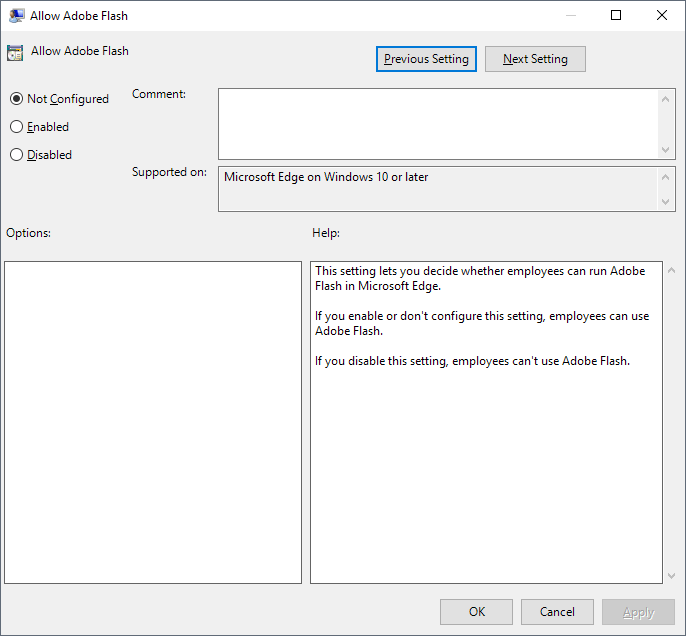This screenshot has width=686, height=636.
Task: Click the Help text 'This setting lets you decide'
Action: [386, 271]
